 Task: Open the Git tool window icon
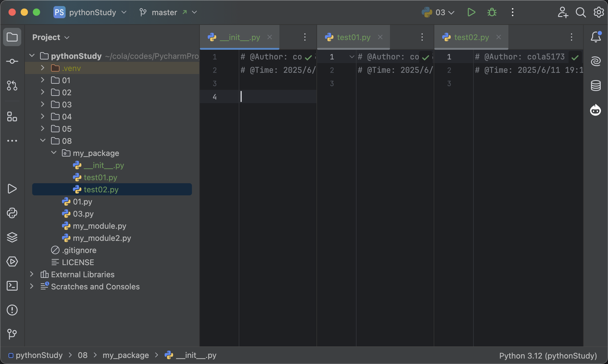click(x=12, y=334)
